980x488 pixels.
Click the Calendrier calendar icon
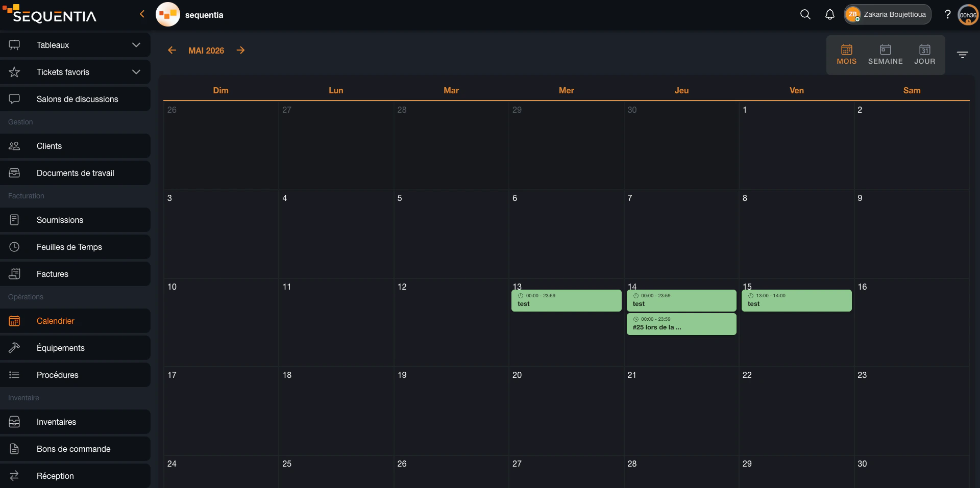point(14,321)
